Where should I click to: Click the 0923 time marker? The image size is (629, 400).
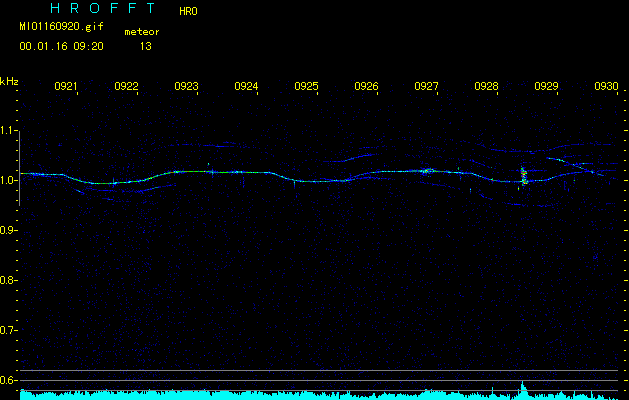[186, 86]
